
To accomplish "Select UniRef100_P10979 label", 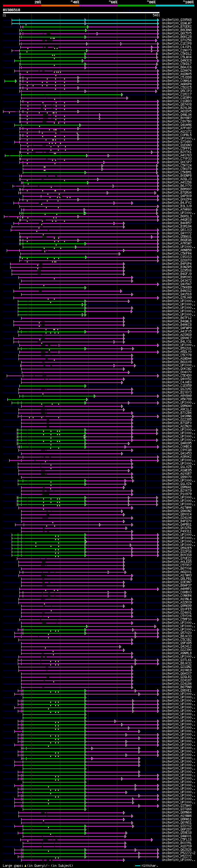I will tap(176, 494).
